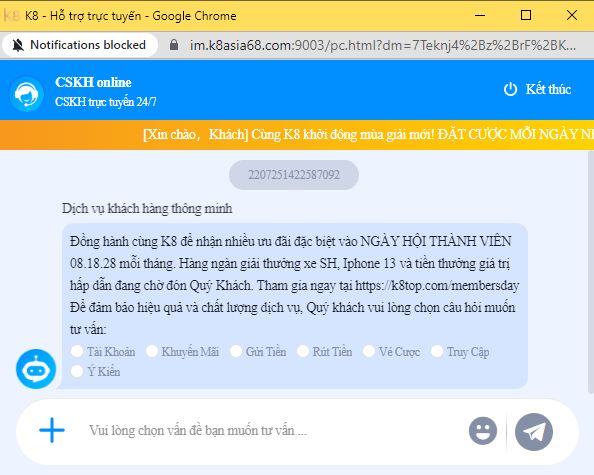Screen dimensions: 594x475
Task: Click the paper plane send button
Action: [534, 432]
